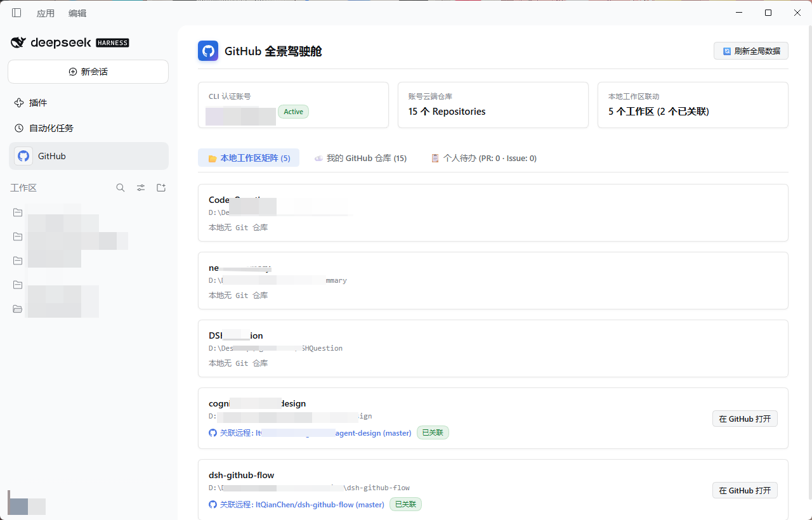Click the path ending "\dsh-github-flow"
The image size is (812, 520).
click(309, 488)
